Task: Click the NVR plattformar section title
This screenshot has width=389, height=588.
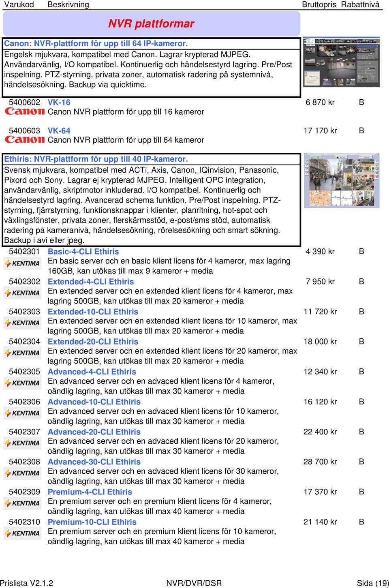Action: [x=151, y=24]
